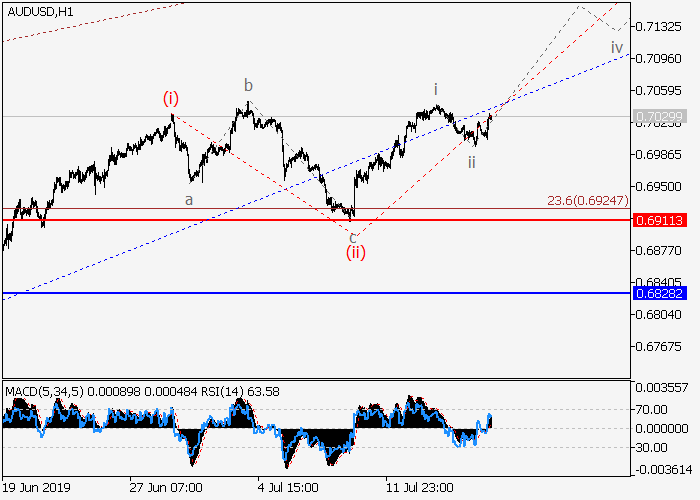
Task: Select the red (i) wave label
Action: [171, 98]
